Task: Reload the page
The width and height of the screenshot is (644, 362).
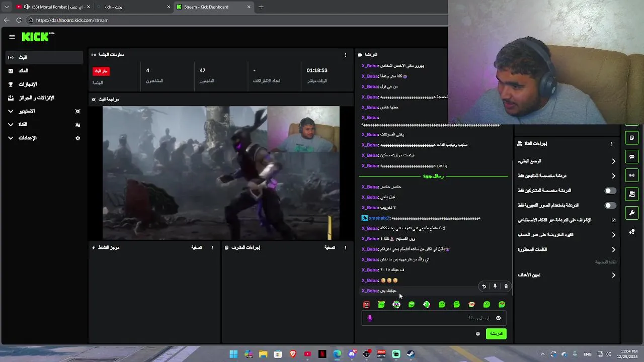Action: click(x=19, y=20)
